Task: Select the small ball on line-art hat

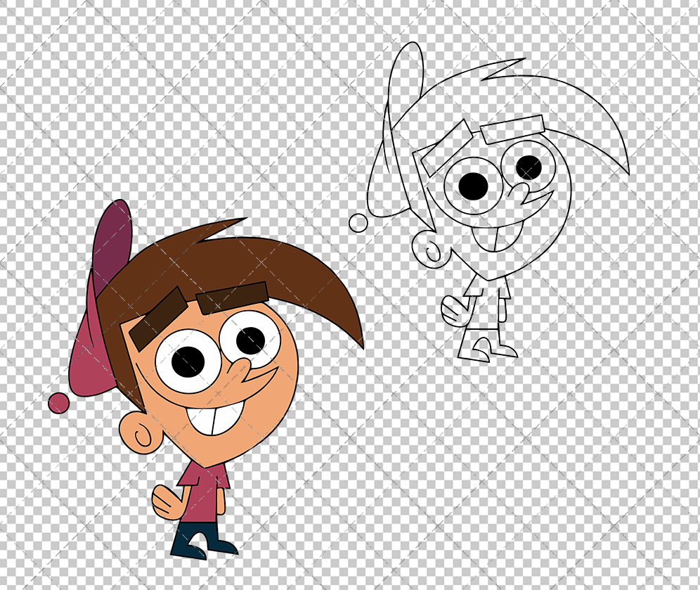Action: pos(358,224)
